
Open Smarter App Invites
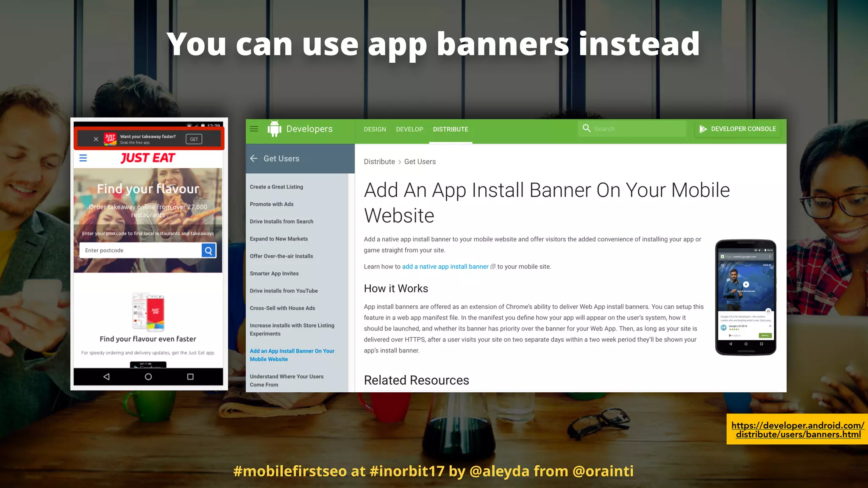[274, 274]
